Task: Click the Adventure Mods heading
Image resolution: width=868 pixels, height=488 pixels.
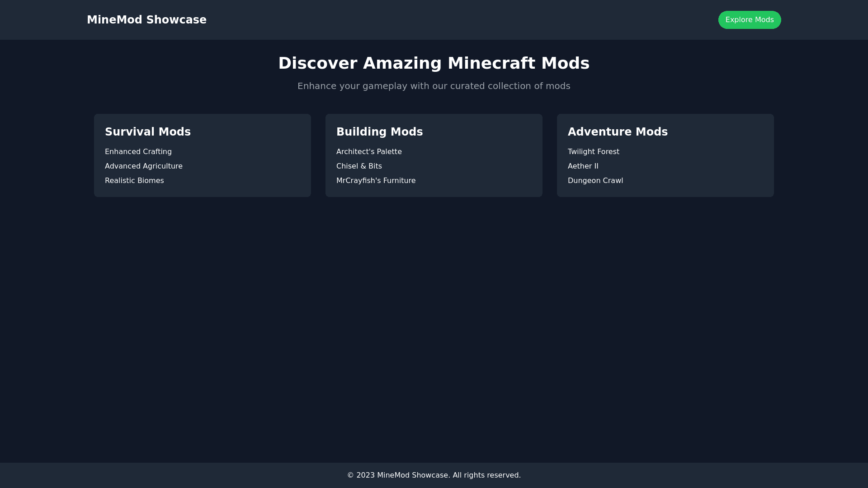Action: point(618,132)
